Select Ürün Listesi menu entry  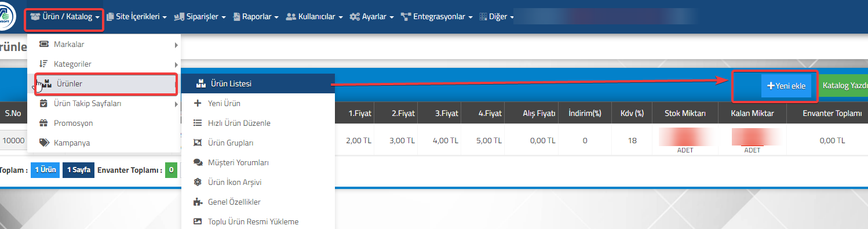pos(258,83)
